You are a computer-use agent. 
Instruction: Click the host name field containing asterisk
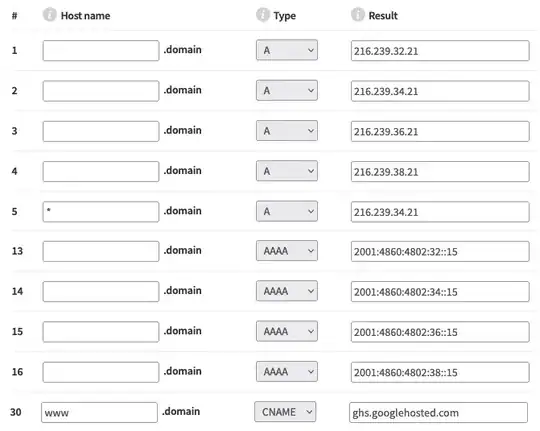[101, 212]
